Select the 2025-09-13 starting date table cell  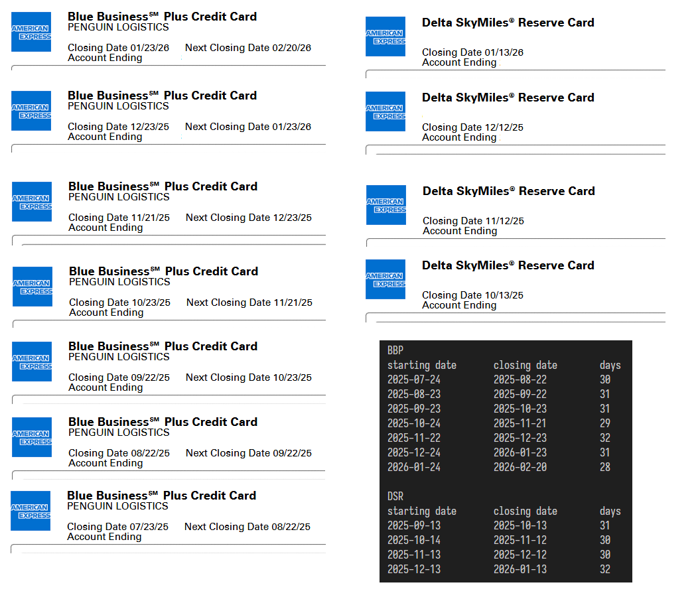[x=413, y=525]
